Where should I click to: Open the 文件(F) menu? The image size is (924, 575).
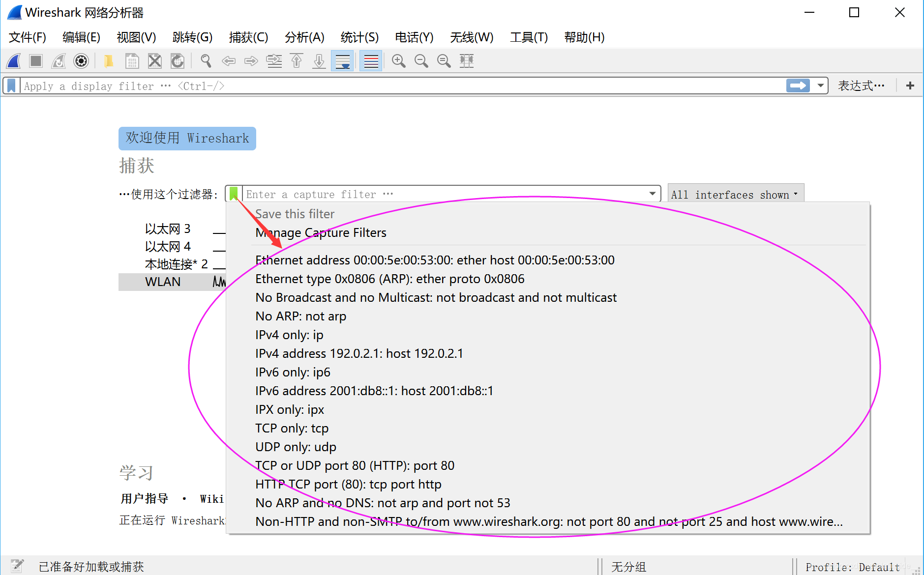point(28,37)
